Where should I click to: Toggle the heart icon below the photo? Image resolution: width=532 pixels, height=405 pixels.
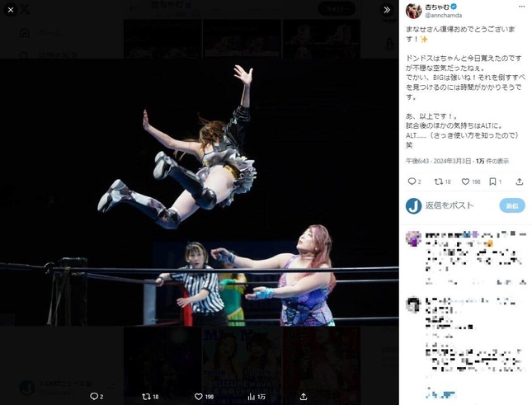point(199,396)
